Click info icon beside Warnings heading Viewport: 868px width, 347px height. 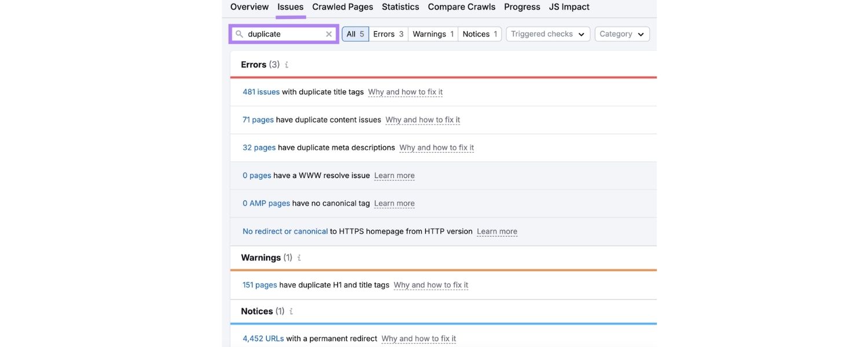[299, 258]
